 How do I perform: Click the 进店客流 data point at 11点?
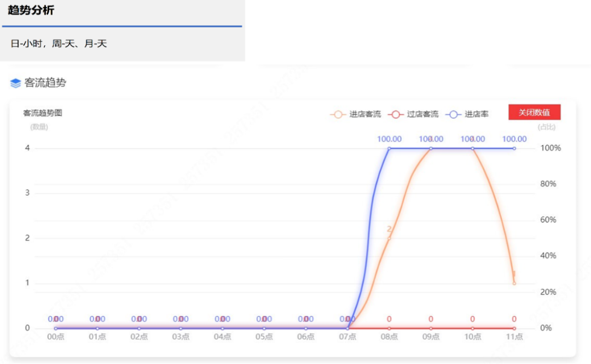click(x=514, y=283)
